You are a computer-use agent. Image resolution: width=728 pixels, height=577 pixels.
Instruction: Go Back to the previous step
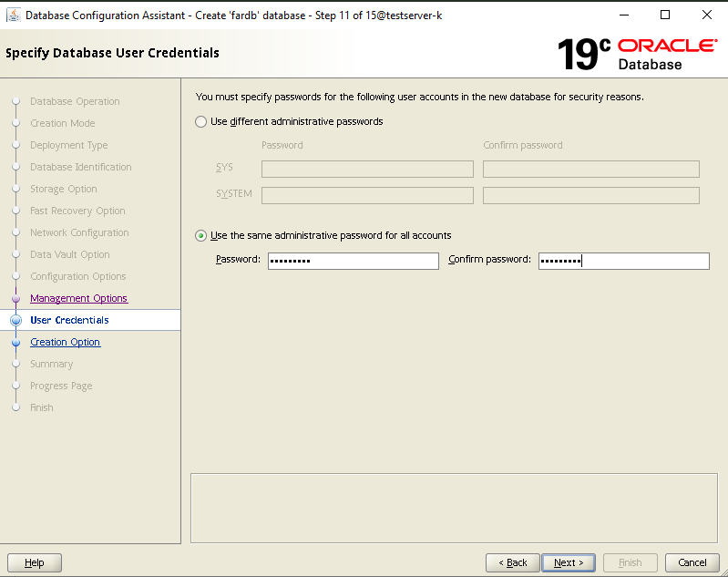513,562
